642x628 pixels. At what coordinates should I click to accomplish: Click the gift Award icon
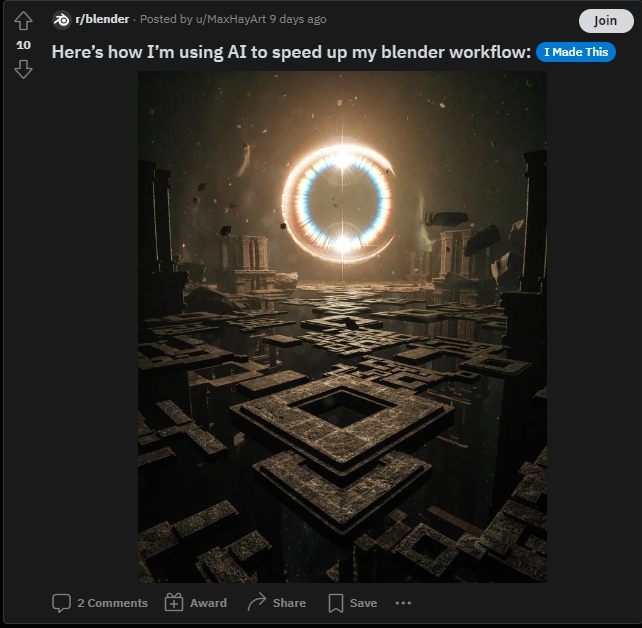(174, 603)
